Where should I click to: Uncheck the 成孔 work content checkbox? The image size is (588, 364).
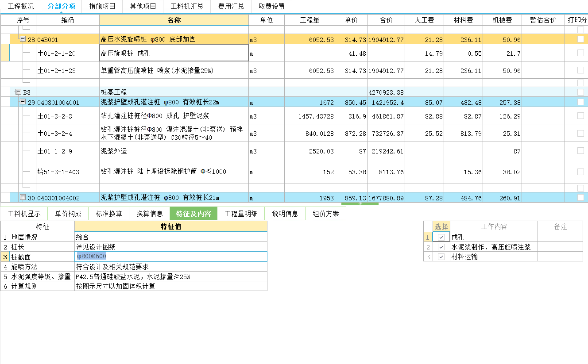441,238
